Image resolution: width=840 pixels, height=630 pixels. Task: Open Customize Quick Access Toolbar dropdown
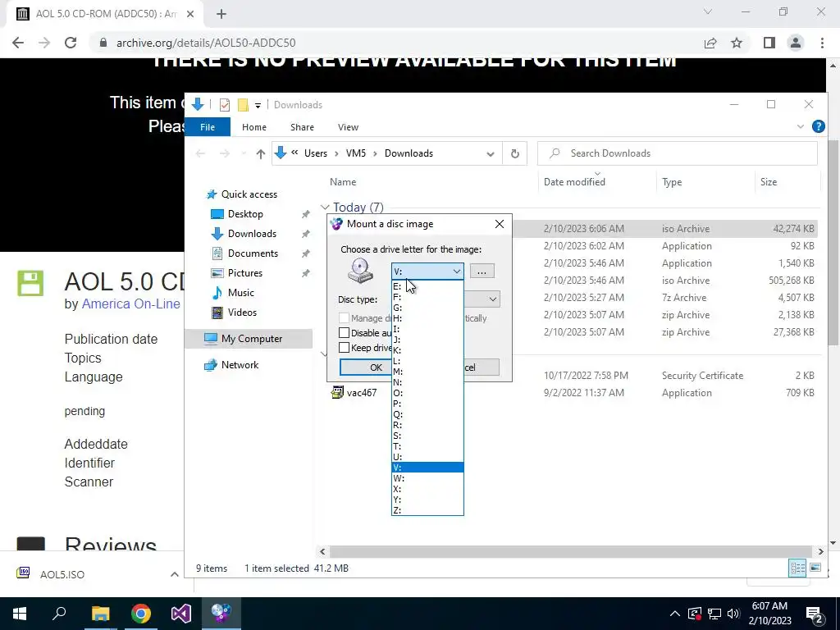click(258, 106)
